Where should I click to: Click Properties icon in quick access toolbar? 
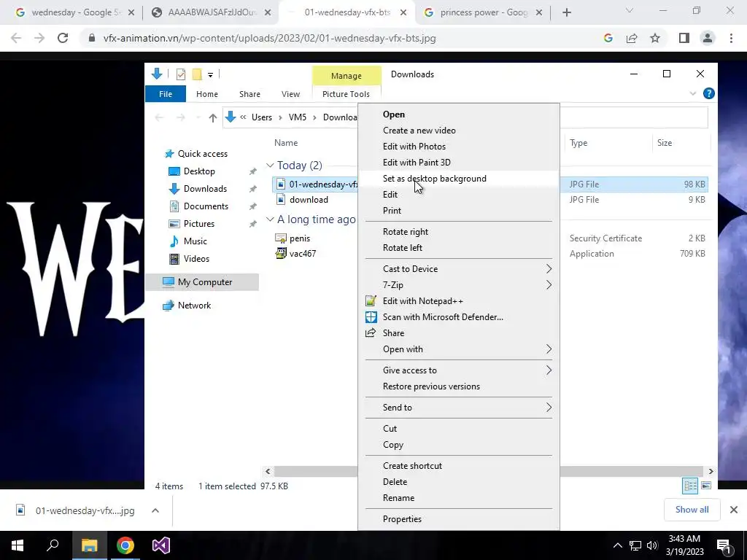181,74
